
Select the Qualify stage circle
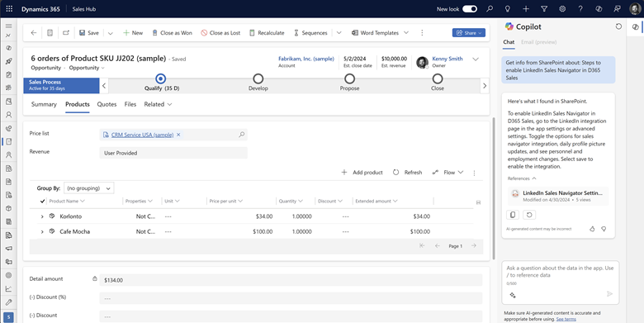pos(161,78)
